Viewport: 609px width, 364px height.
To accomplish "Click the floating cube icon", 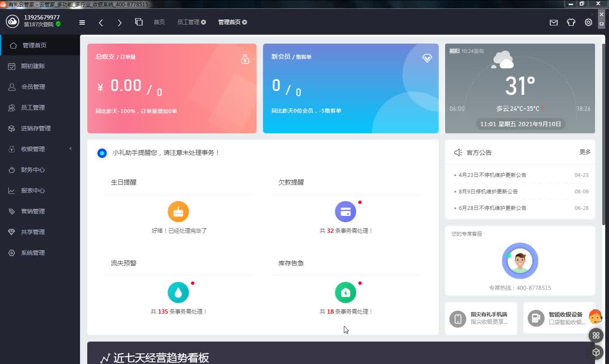I will (x=596, y=352).
